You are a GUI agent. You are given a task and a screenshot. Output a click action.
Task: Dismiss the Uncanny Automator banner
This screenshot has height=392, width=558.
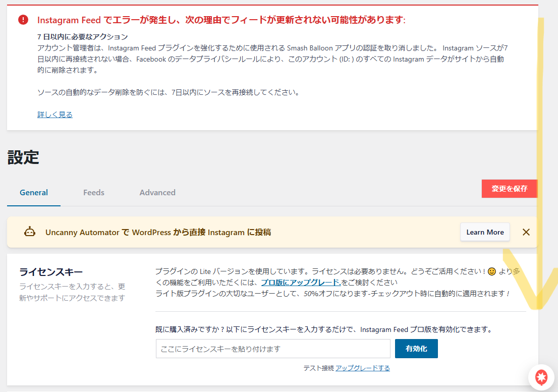(526, 232)
